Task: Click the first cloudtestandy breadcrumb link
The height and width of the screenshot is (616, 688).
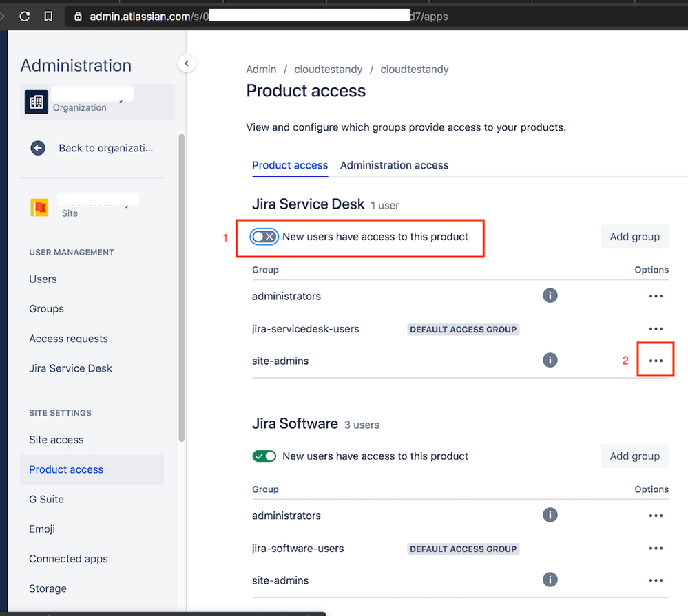Action: click(x=329, y=70)
